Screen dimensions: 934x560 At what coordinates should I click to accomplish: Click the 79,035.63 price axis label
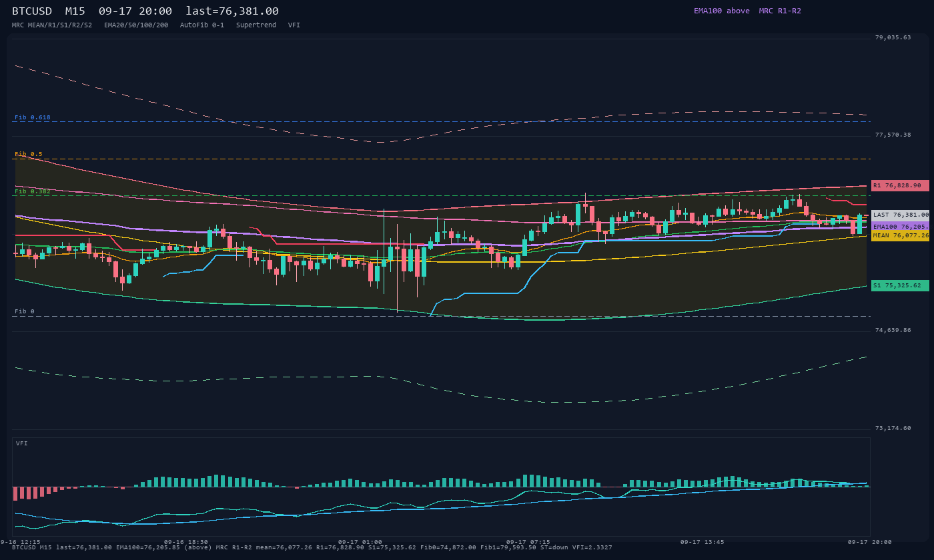(893, 37)
